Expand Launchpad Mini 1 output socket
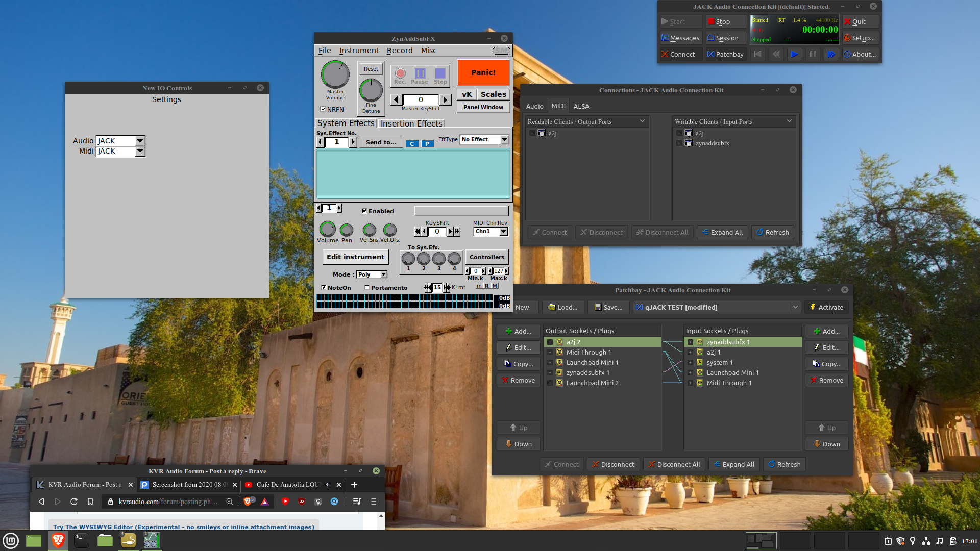This screenshot has width=980, height=551. click(x=550, y=363)
